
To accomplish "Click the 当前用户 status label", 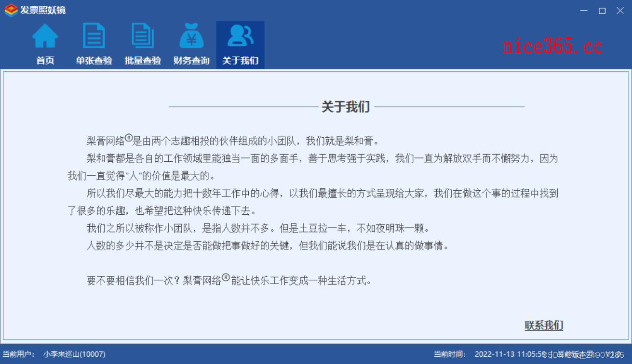I will click(x=18, y=354).
